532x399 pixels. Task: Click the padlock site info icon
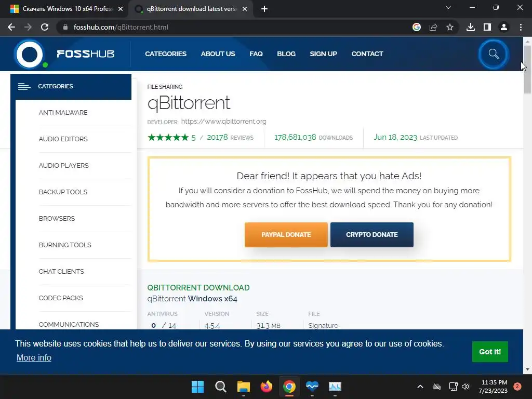[65, 27]
